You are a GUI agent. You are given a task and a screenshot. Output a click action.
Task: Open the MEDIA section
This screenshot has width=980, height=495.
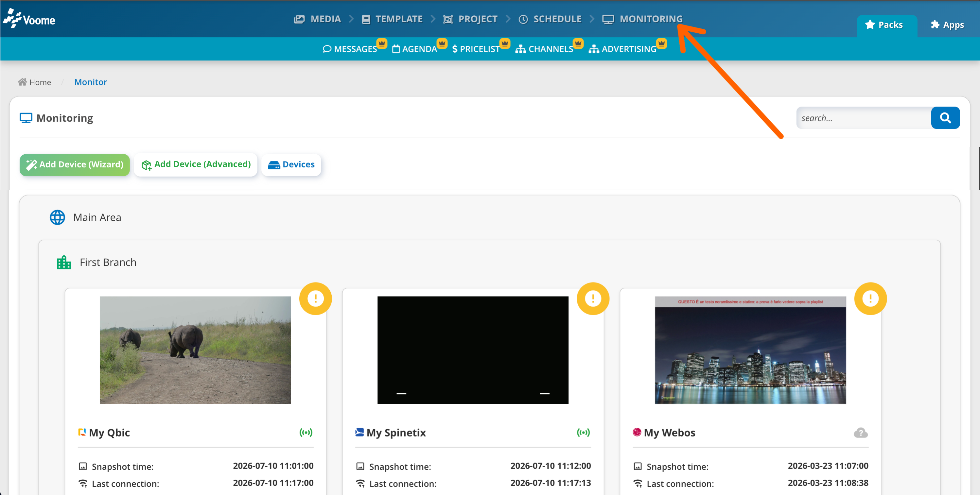(x=317, y=19)
